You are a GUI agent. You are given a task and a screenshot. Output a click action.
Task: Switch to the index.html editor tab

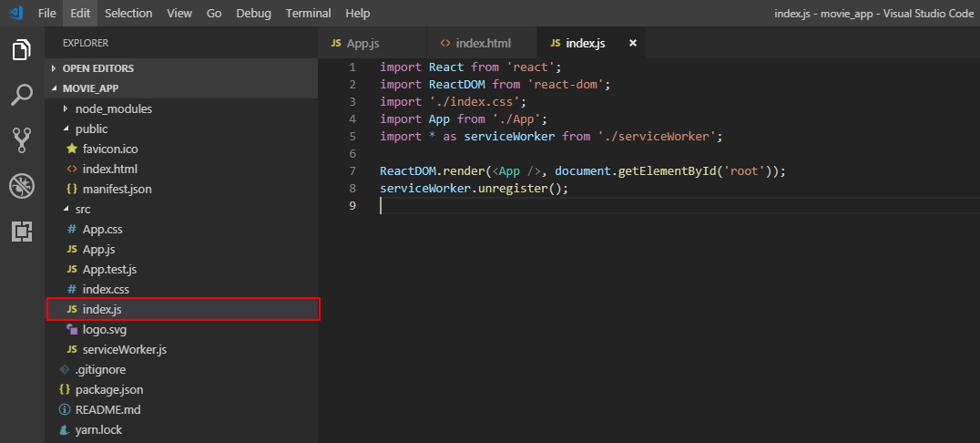(481, 43)
